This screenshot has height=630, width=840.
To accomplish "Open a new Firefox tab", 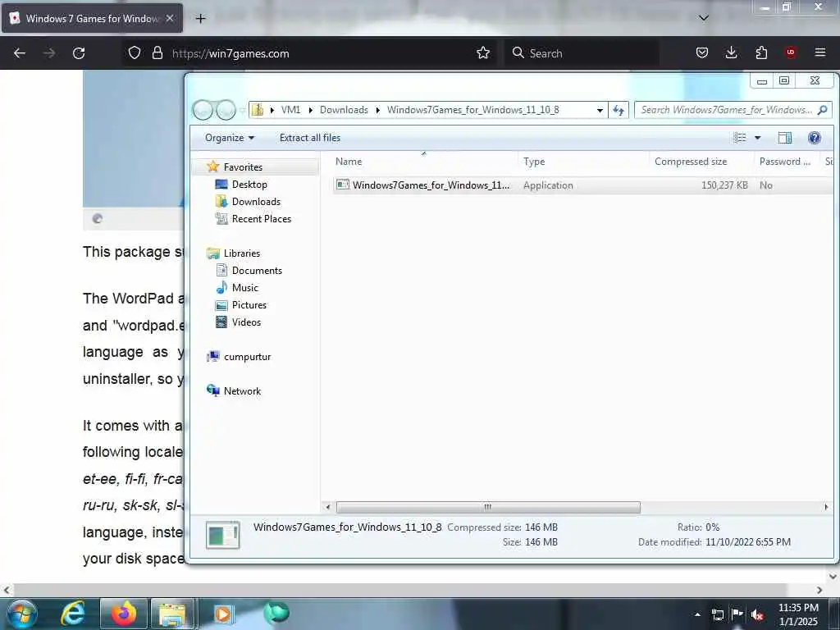I will [x=200, y=19].
